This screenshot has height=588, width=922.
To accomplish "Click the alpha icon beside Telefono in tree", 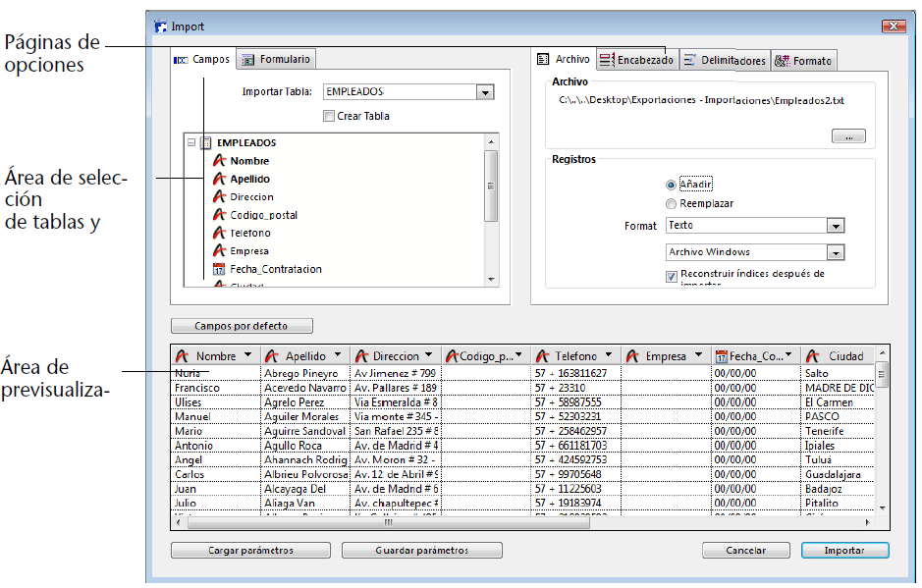I will click(x=220, y=234).
